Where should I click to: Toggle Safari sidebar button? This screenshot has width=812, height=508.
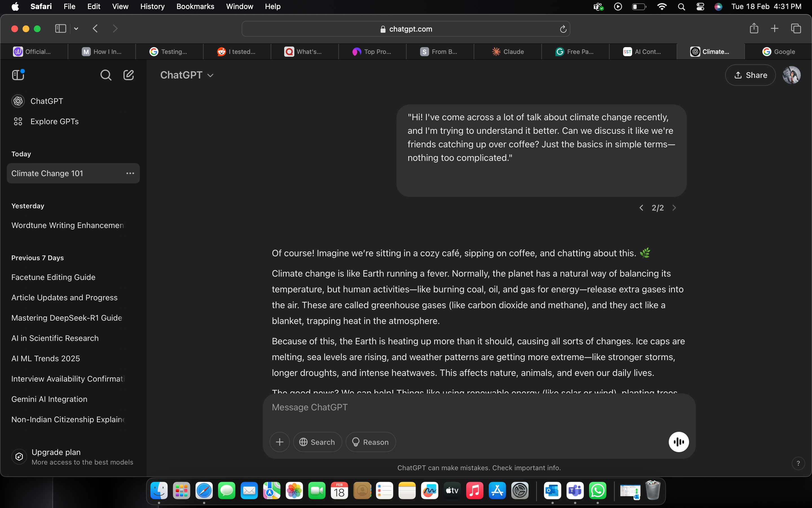click(60, 29)
